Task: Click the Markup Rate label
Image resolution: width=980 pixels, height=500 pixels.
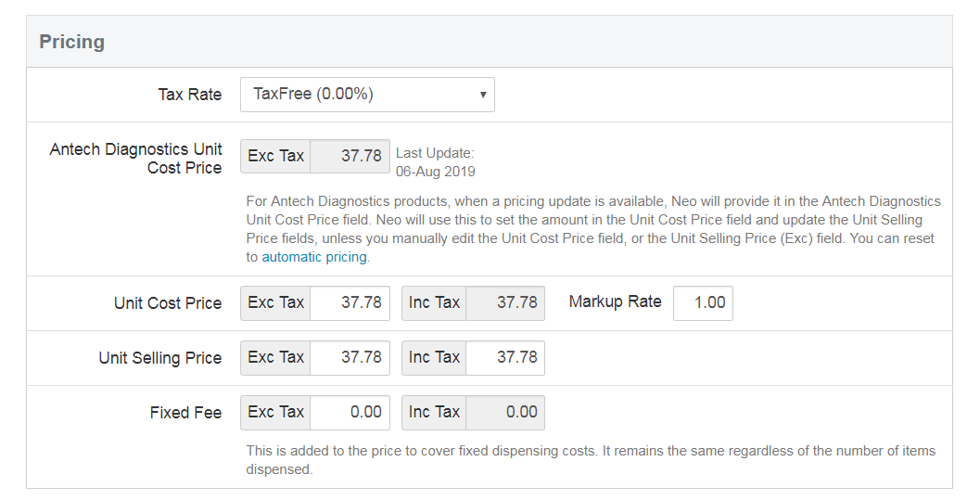Action: click(615, 301)
